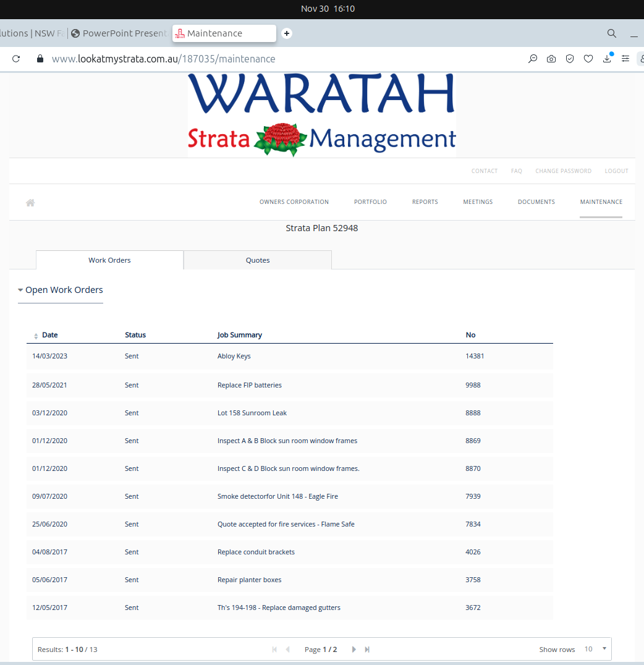Open the zoom magnifier icon in address bar
Viewport: 644px width, 665px height.
coord(532,59)
